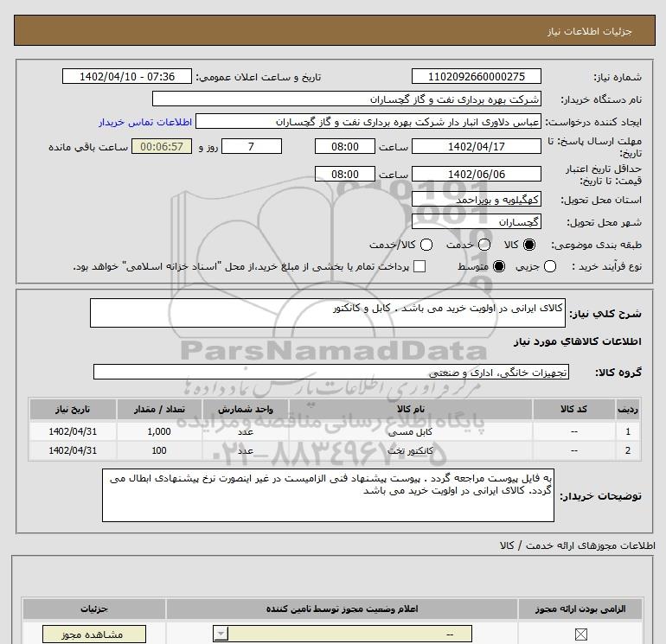Click the request creator field
This screenshot has height=644, width=666.
coord(368,122)
